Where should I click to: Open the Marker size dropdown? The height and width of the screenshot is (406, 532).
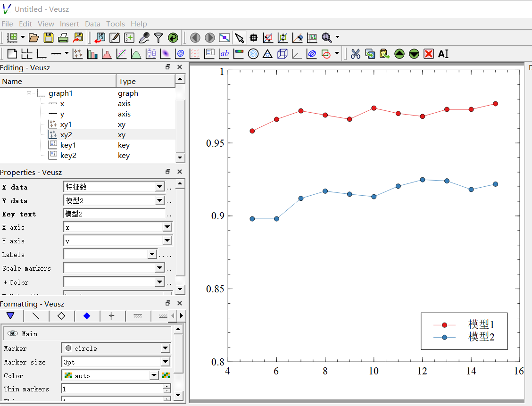pyautogui.click(x=165, y=362)
